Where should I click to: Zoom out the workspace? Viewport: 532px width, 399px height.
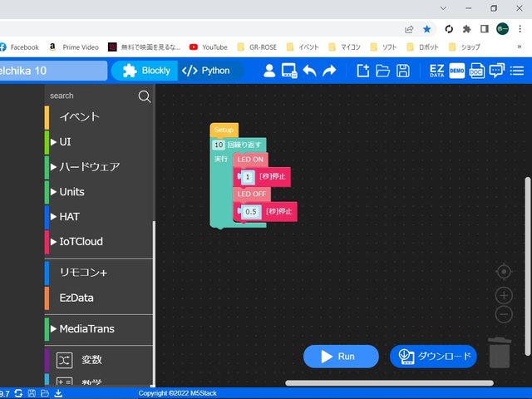pos(504,314)
